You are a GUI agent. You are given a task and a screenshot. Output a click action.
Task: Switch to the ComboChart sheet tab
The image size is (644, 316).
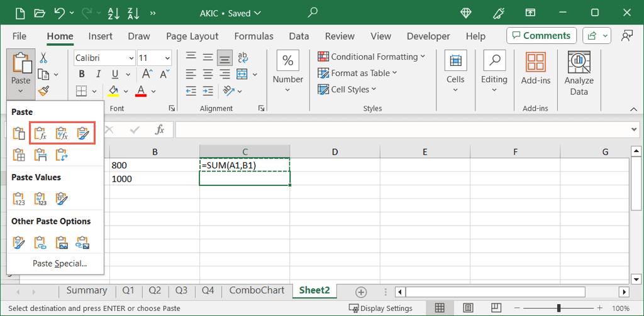257,290
